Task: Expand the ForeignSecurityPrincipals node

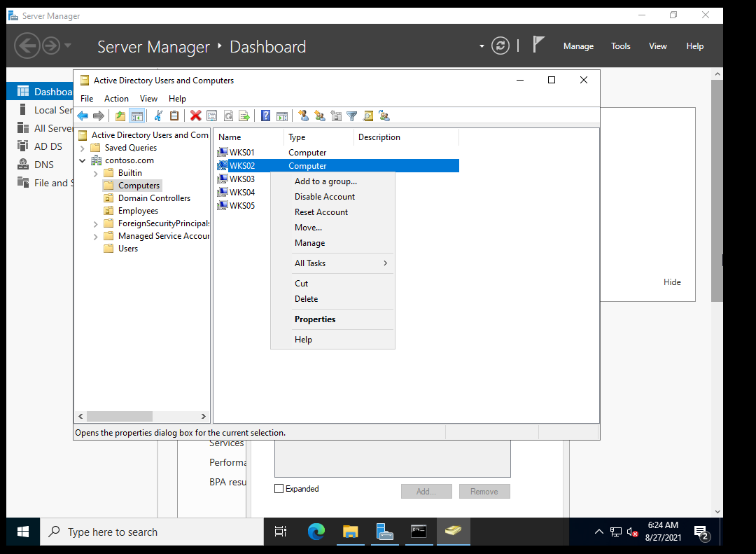Action: click(x=95, y=224)
